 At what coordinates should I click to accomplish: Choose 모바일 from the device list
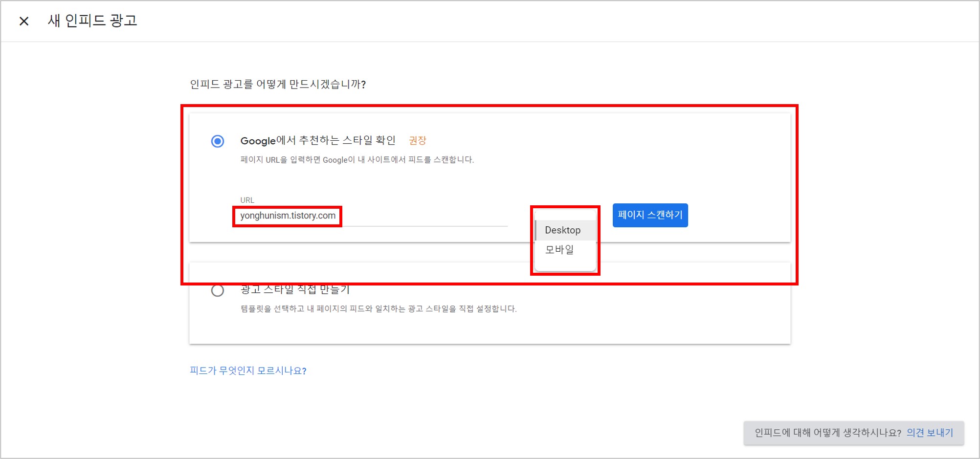(x=559, y=250)
